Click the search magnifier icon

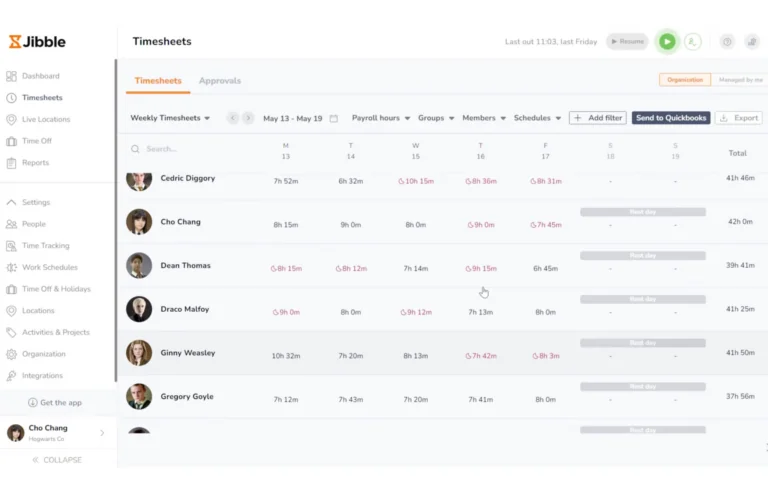pos(135,149)
